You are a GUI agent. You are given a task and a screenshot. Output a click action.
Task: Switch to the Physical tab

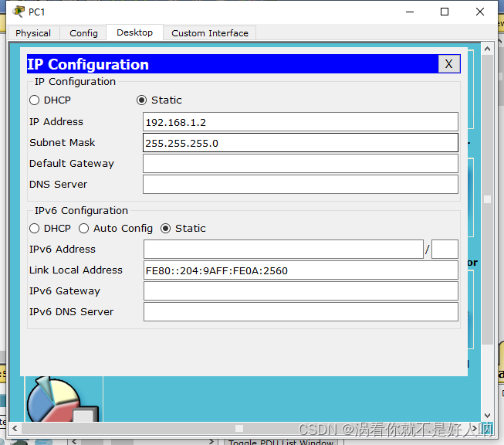click(33, 33)
